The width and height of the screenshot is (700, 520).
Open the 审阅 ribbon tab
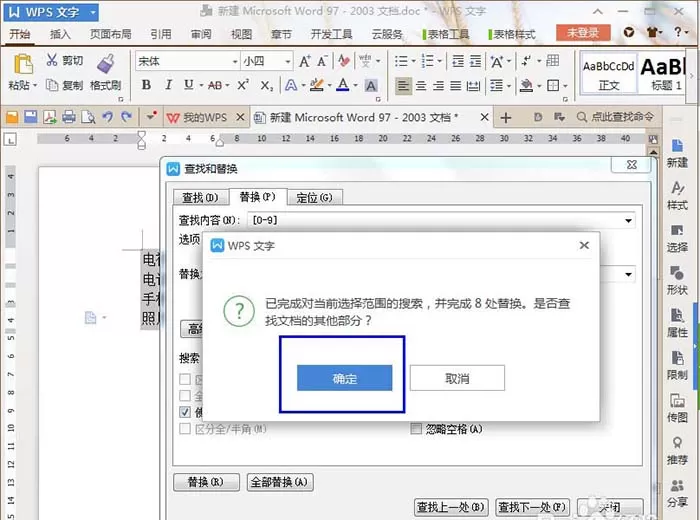pyautogui.click(x=201, y=34)
